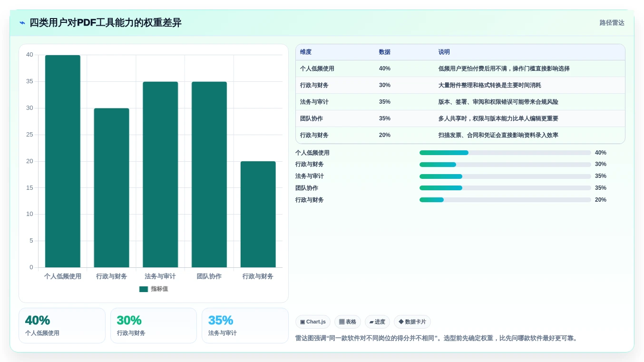This screenshot has height=362, width=644.
Task: Click the 40 tick on the y-axis
Action: click(x=29, y=55)
